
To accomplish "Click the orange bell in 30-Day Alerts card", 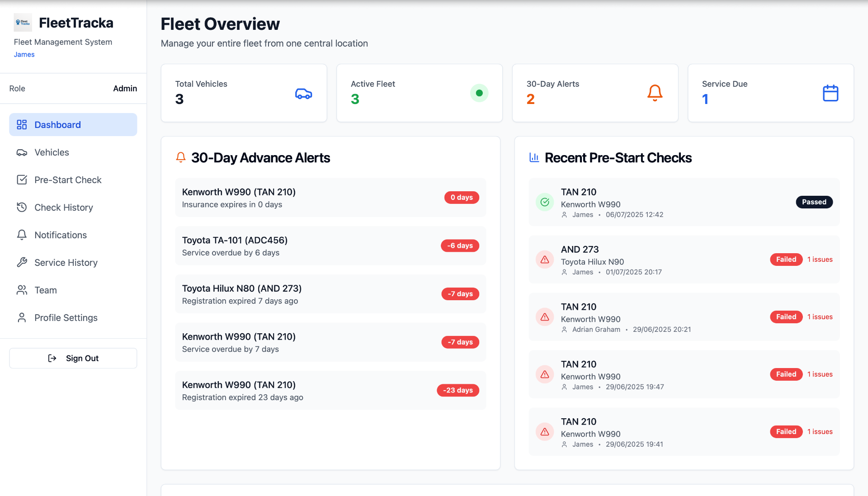I will pos(655,93).
